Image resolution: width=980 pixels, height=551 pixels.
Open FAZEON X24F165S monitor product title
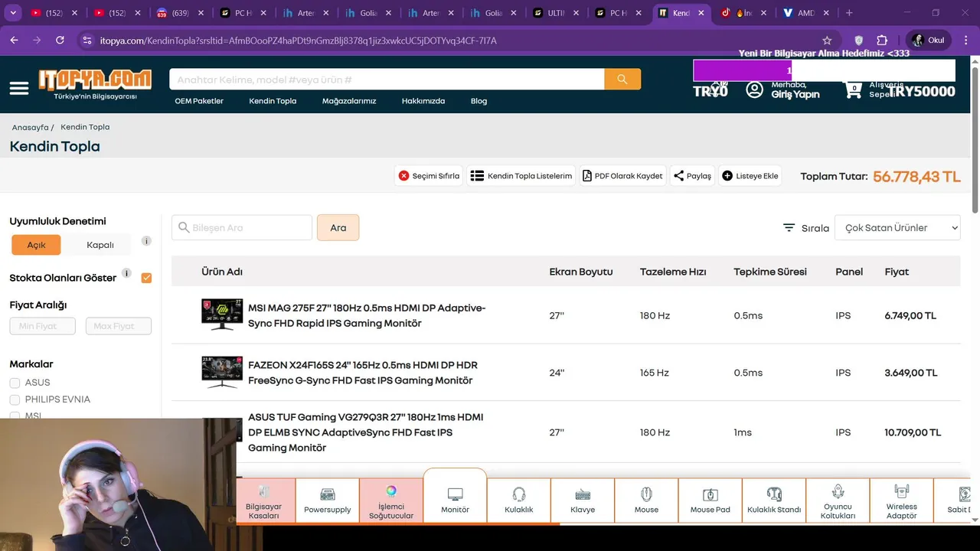363,373
